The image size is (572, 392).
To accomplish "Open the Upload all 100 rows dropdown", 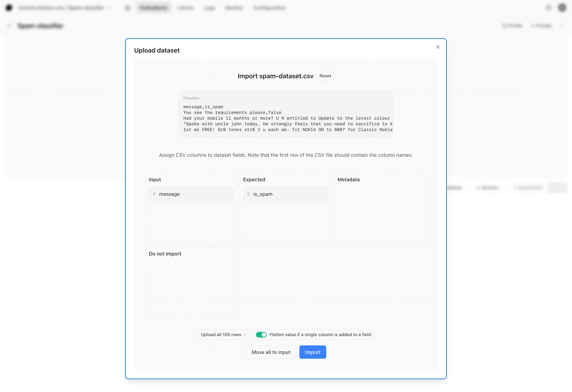I will [223, 334].
